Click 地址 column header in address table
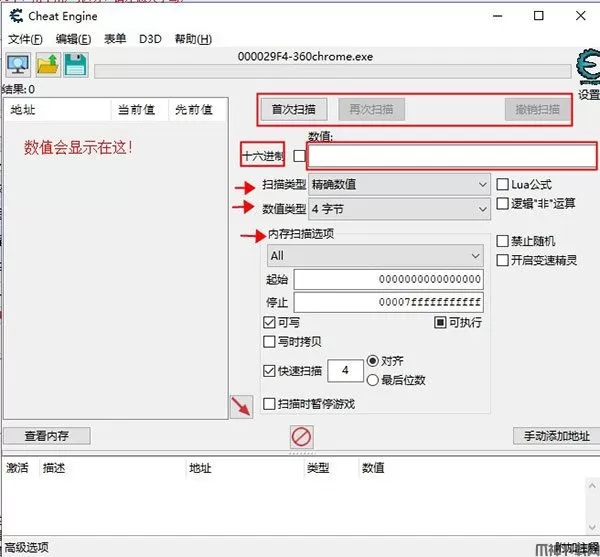The height and width of the screenshot is (557, 600). 200,468
